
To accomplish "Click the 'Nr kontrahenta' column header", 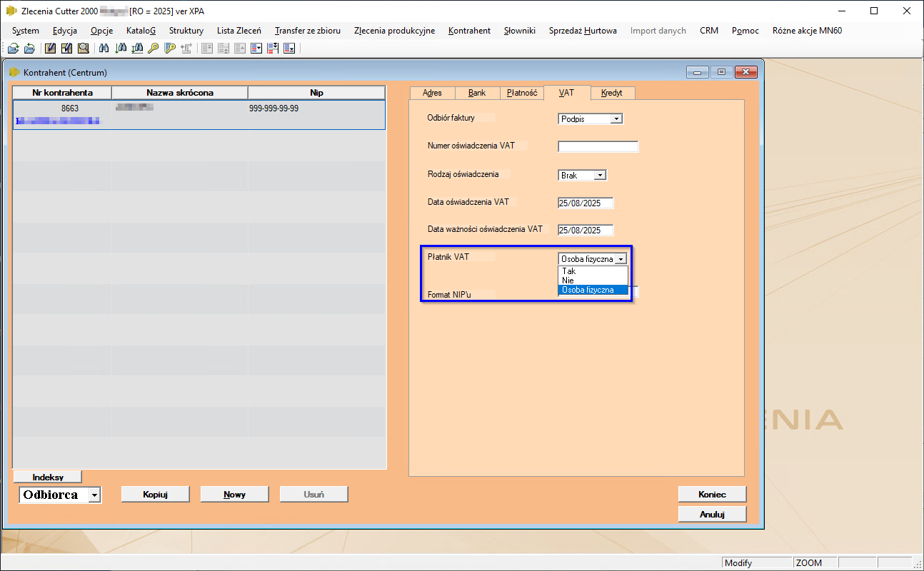I will pos(62,93).
